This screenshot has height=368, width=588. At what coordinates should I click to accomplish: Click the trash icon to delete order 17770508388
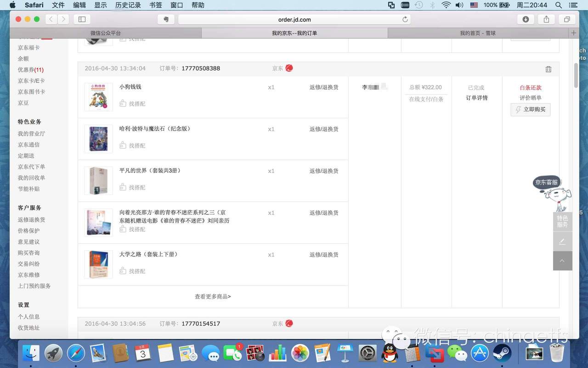click(x=548, y=69)
